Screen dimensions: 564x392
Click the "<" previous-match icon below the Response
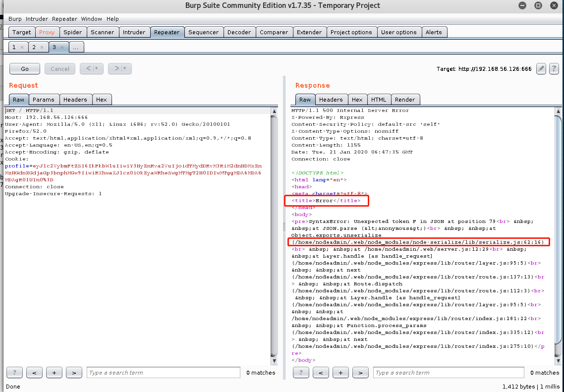click(x=321, y=372)
